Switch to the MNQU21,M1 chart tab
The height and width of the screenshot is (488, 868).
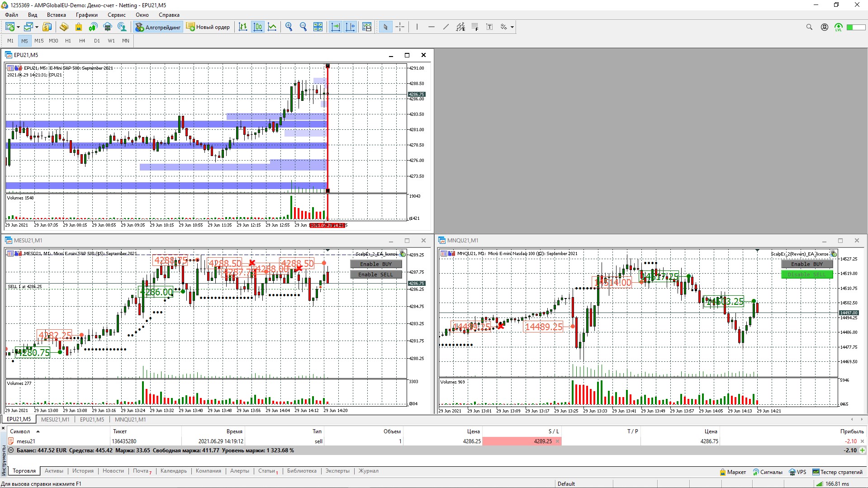click(x=130, y=419)
